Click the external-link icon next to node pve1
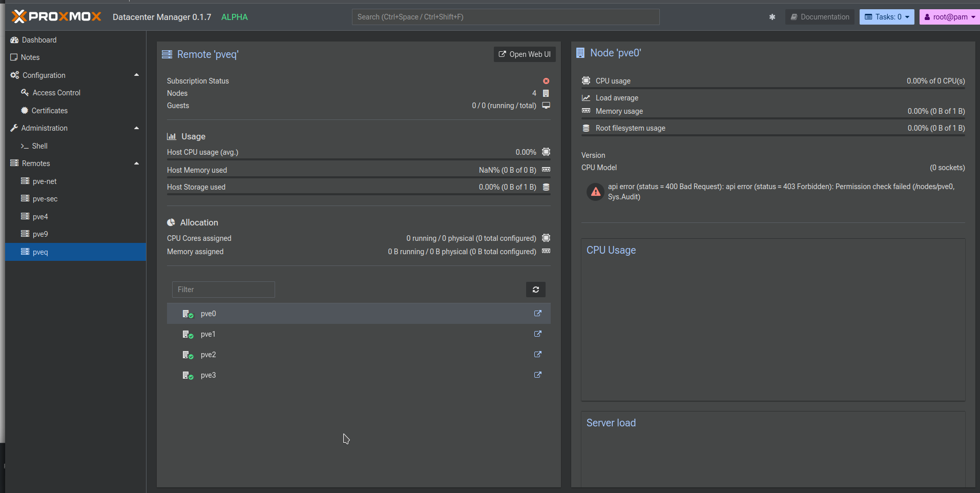The width and height of the screenshot is (980, 493). point(537,334)
